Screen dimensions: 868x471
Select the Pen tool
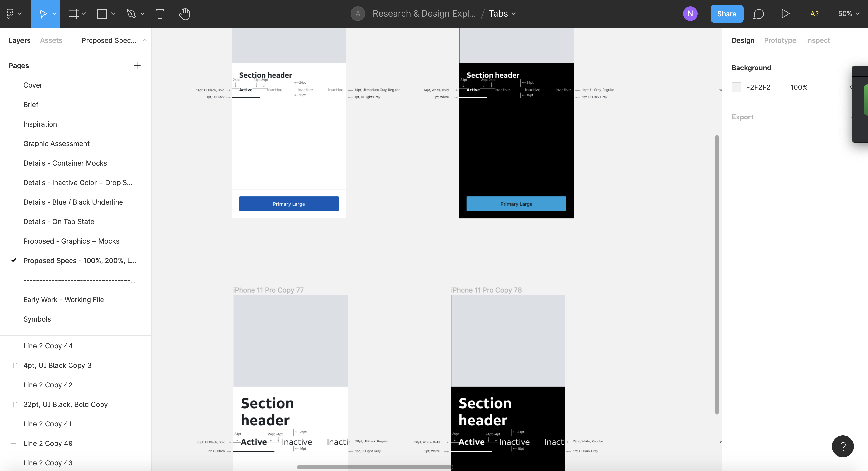point(131,13)
